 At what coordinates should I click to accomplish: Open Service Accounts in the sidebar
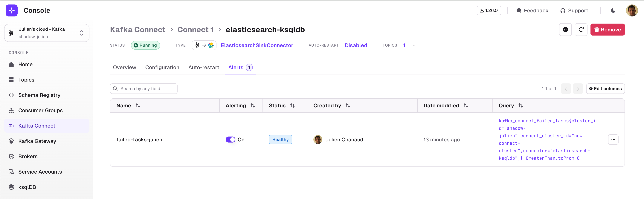coord(47,172)
